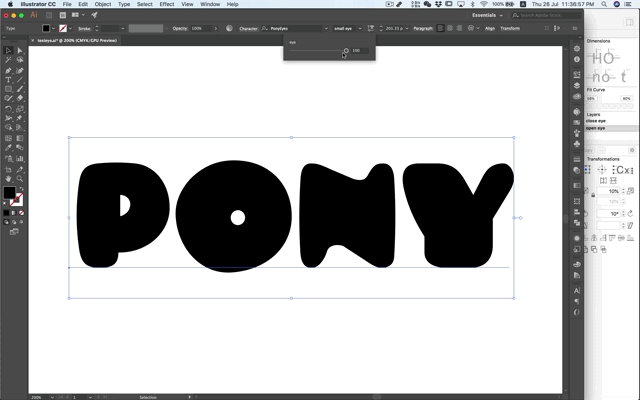Choose the Mesh tool
Screen dimensions: 640x400
point(8,138)
